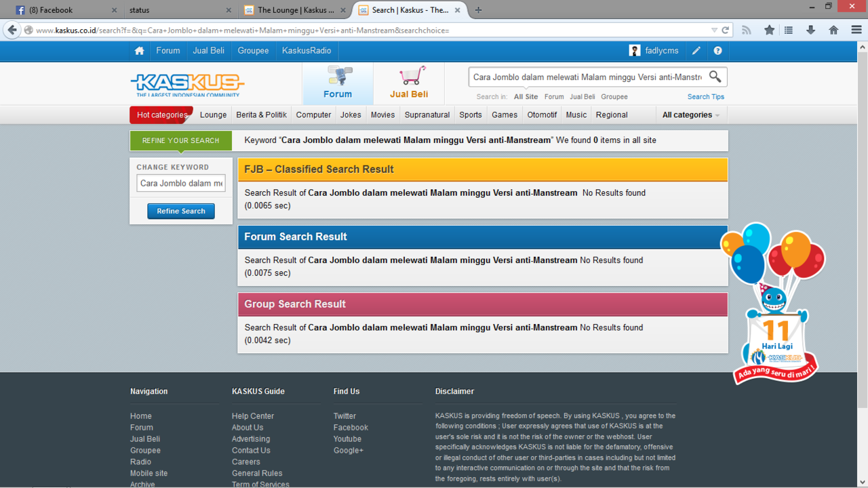The height and width of the screenshot is (488, 868).
Task: Open the Mobile site footer link
Action: click(x=149, y=473)
